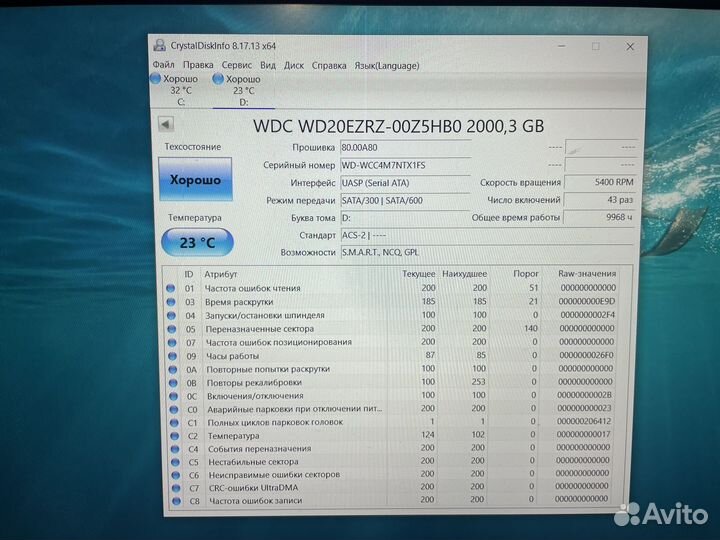Select raw value 000000000E9D
720x540 pixels.
[587, 301]
